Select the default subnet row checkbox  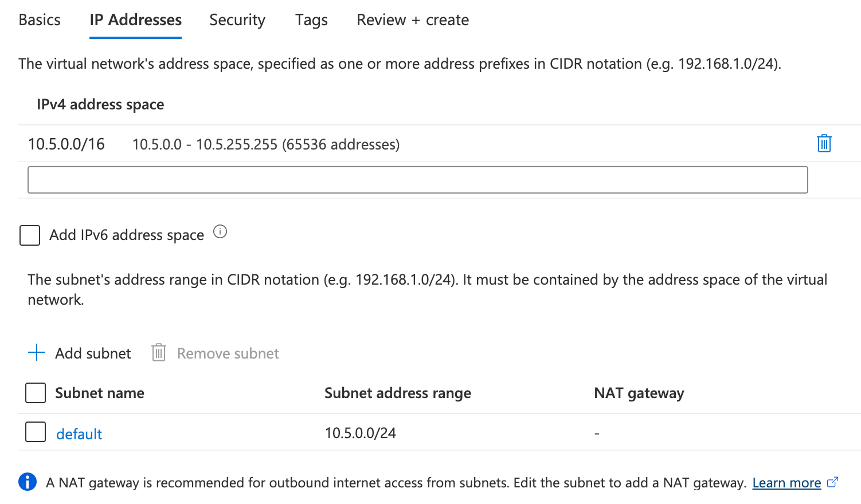(x=35, y=432)
